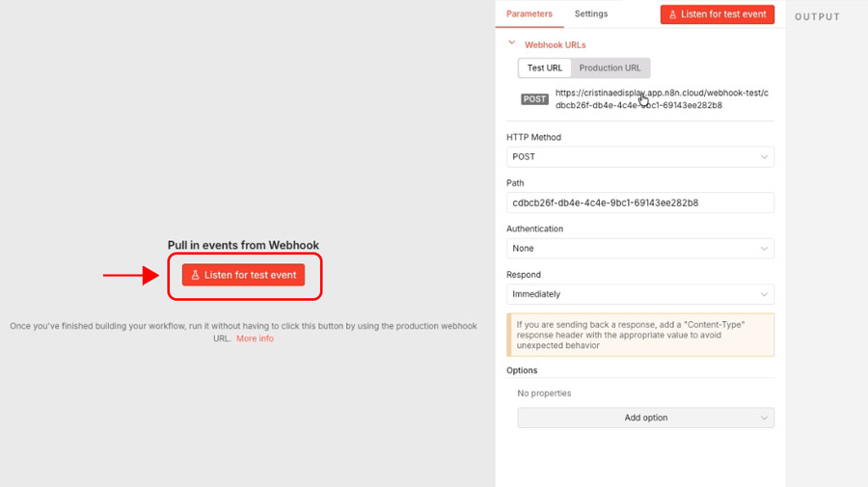Click the gray POST method badge

click(x=534, y=99)
